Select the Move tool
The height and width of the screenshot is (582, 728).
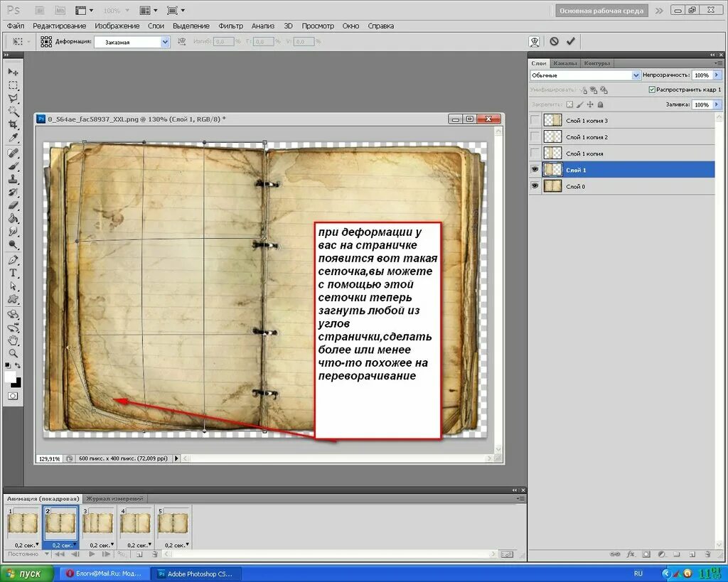[x=13, y=72]
